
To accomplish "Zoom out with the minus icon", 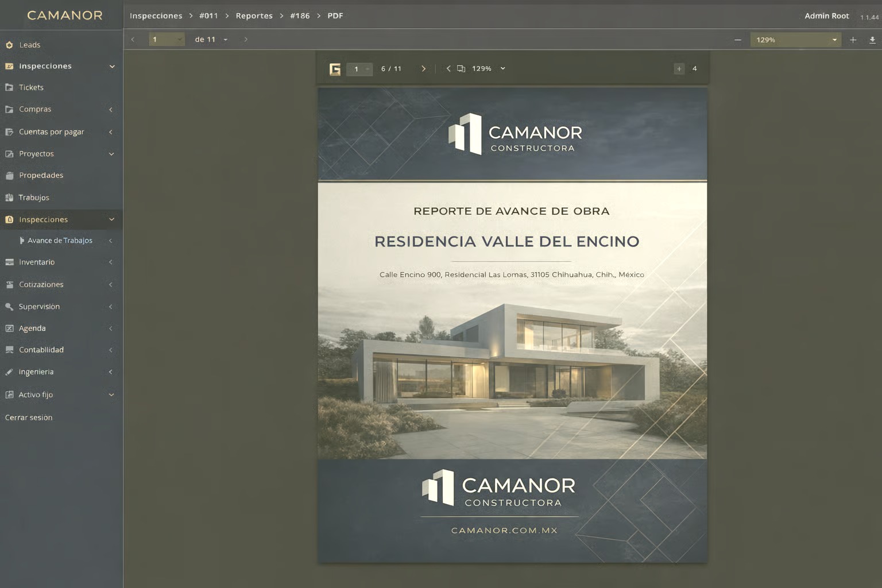I will (x=738, y=40).
